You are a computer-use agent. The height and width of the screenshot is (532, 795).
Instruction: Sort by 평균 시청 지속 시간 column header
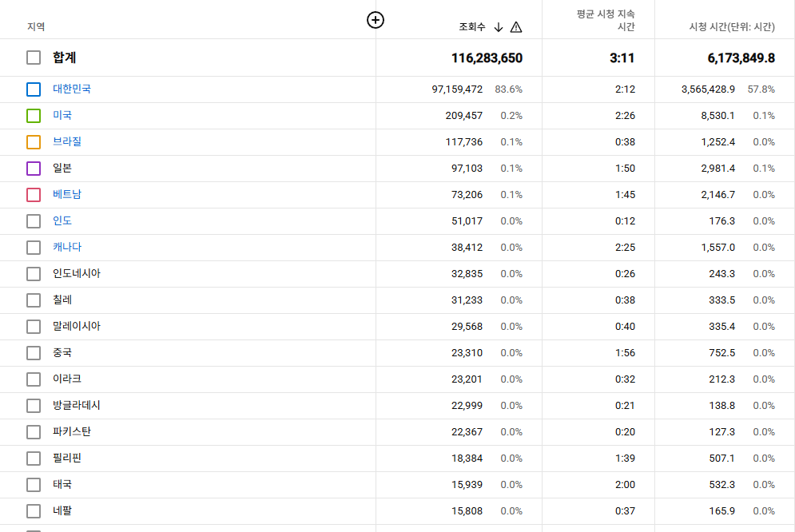(606, 21)
